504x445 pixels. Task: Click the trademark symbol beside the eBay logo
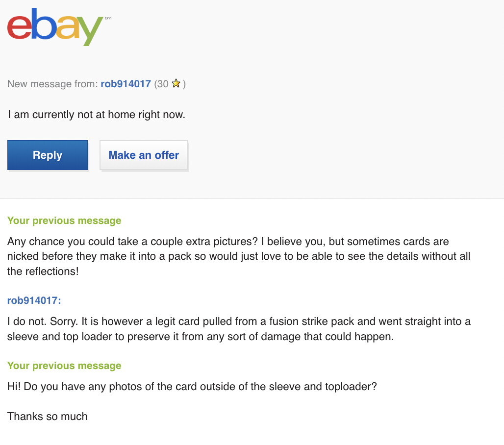tap(108, 18)
